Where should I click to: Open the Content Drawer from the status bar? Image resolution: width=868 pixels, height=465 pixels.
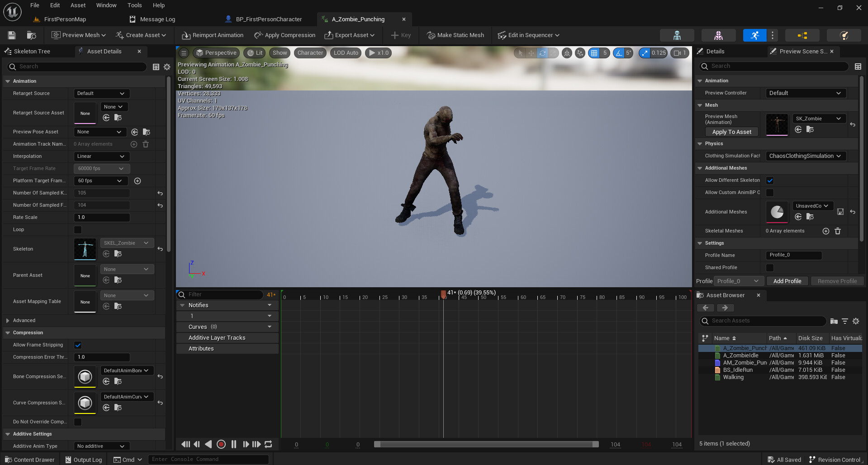pyautogui.click(x=29, y=459)
